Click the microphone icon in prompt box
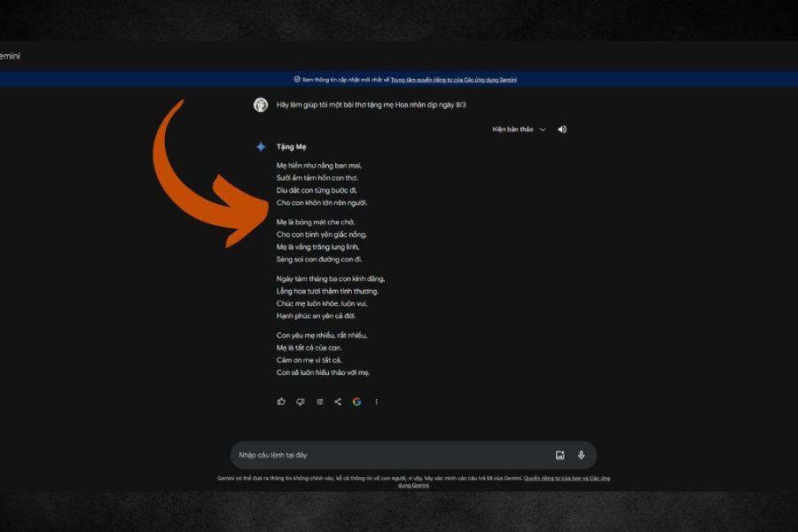798x532 pixels. 582,455
